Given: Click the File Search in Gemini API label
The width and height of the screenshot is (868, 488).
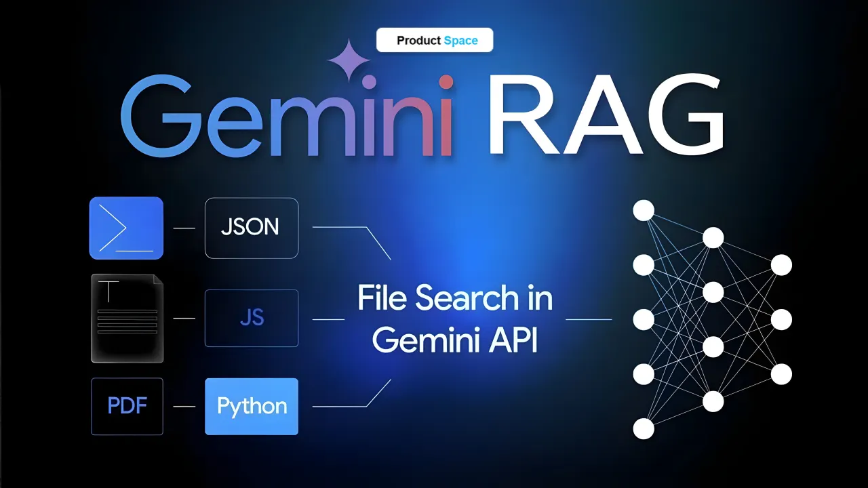Looking at the screenshot, I should coord(454,319).
